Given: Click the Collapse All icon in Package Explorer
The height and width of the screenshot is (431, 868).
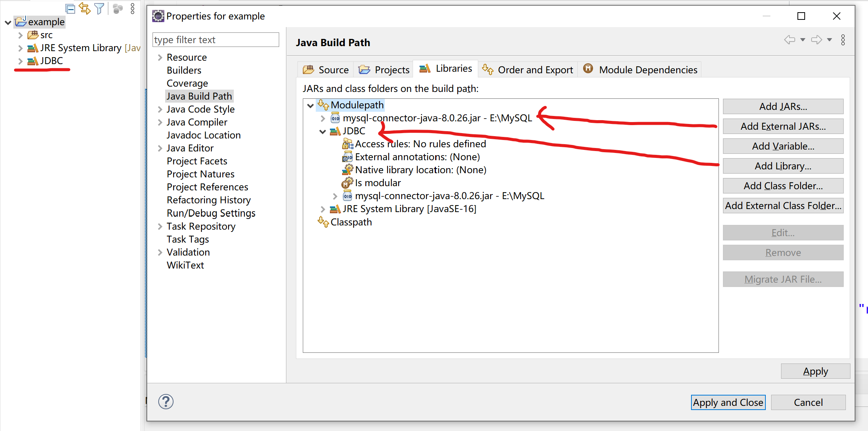Looking at the screenshot, I should pos(71,8).
